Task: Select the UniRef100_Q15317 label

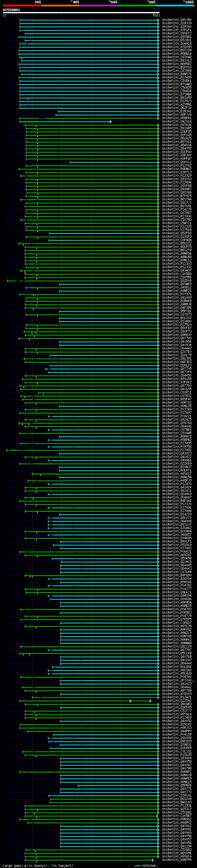Action: (x=177, y=809)
